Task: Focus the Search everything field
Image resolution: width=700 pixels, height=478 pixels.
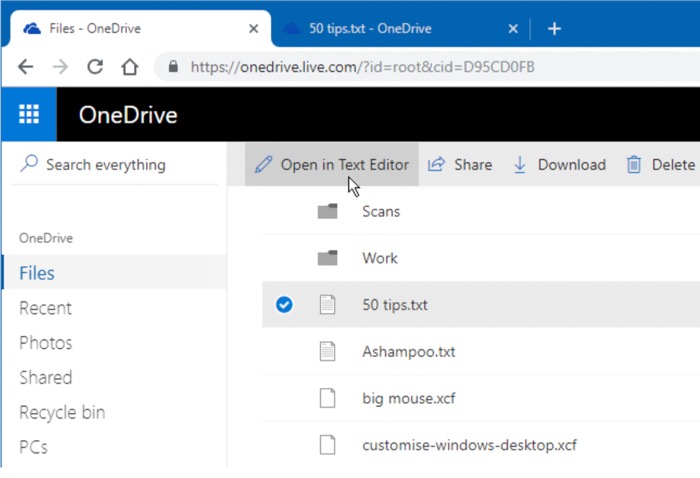Action: point(114,165)
